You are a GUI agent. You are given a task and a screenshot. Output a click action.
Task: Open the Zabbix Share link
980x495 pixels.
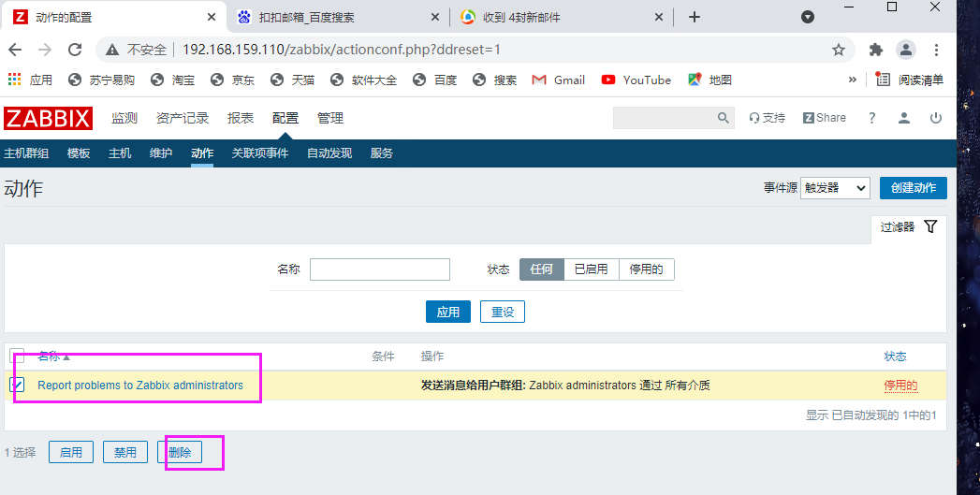(825, 118)
